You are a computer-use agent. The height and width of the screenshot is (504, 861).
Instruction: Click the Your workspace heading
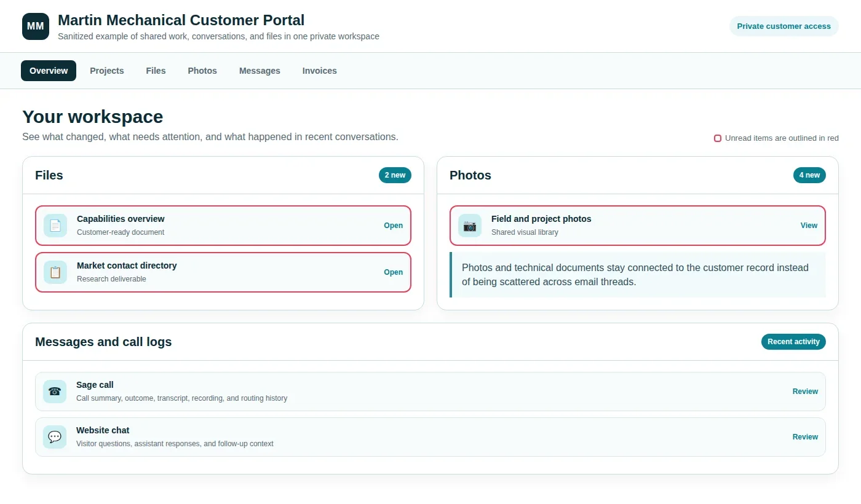pos(93,117)
